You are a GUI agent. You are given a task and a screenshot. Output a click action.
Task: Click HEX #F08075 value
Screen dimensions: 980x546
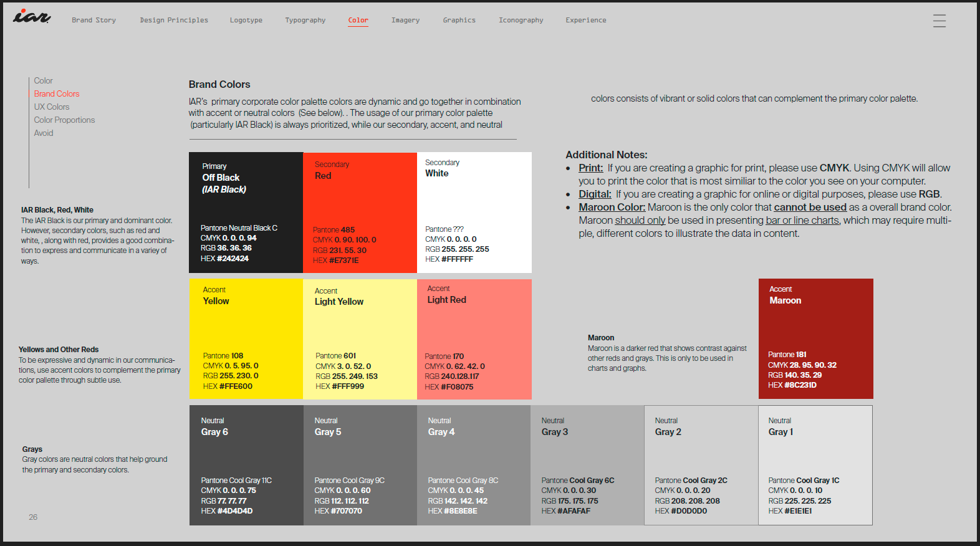pos(449,387)
